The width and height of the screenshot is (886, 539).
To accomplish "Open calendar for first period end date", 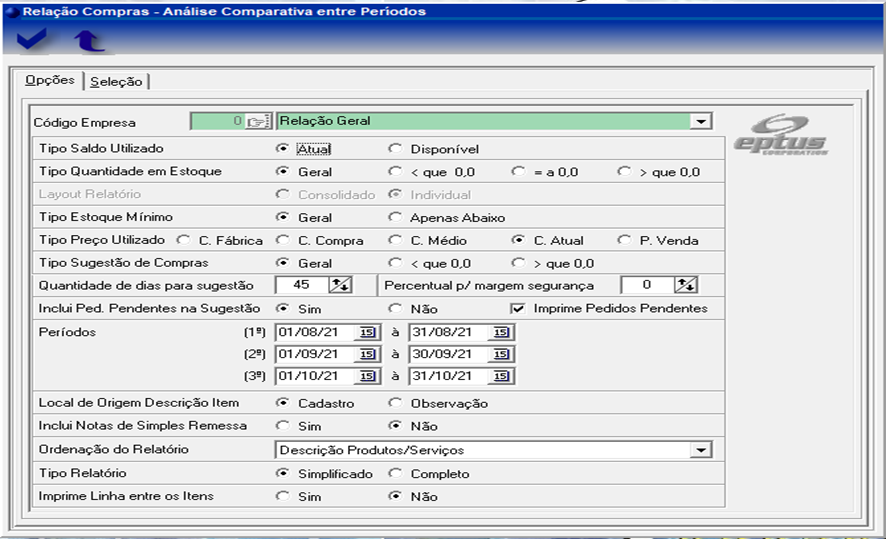I will (x=501, y=332).
